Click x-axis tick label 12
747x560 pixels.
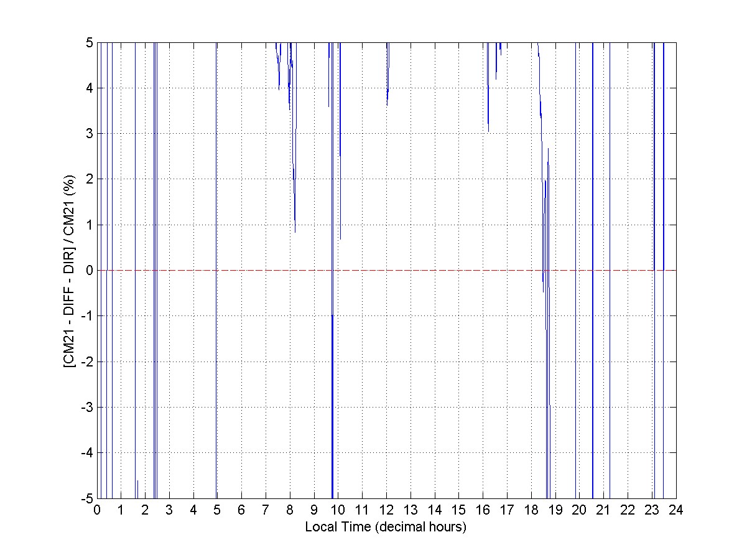[386, 510]
